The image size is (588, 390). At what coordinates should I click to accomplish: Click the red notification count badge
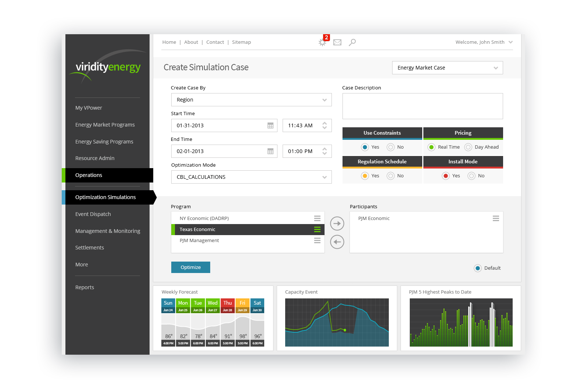coord(326,38)
